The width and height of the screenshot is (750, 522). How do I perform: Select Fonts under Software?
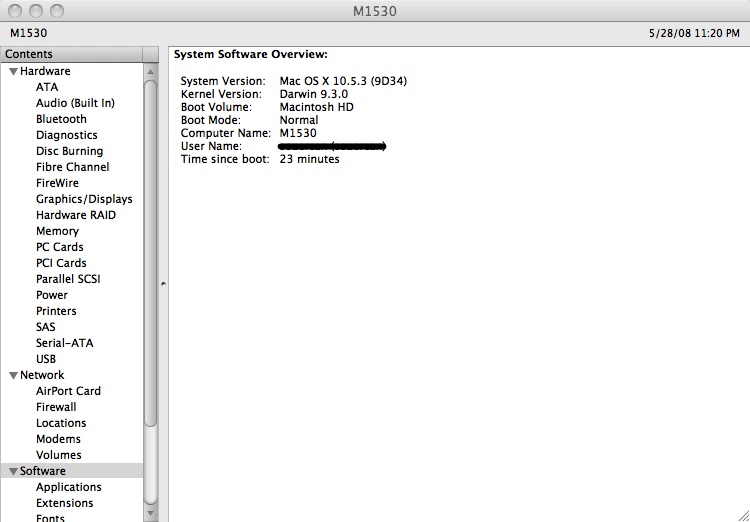click(x=50, y=518)
